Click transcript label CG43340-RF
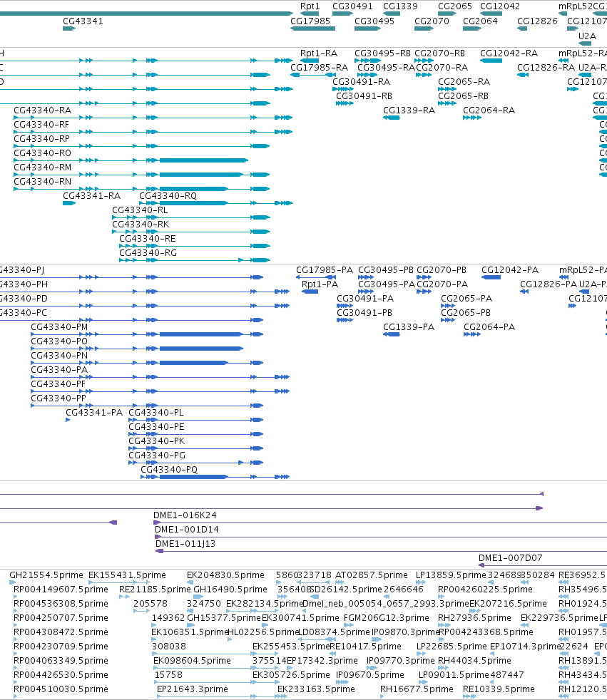607x700 pixels. pyautogui.click(x=41, y=125)
